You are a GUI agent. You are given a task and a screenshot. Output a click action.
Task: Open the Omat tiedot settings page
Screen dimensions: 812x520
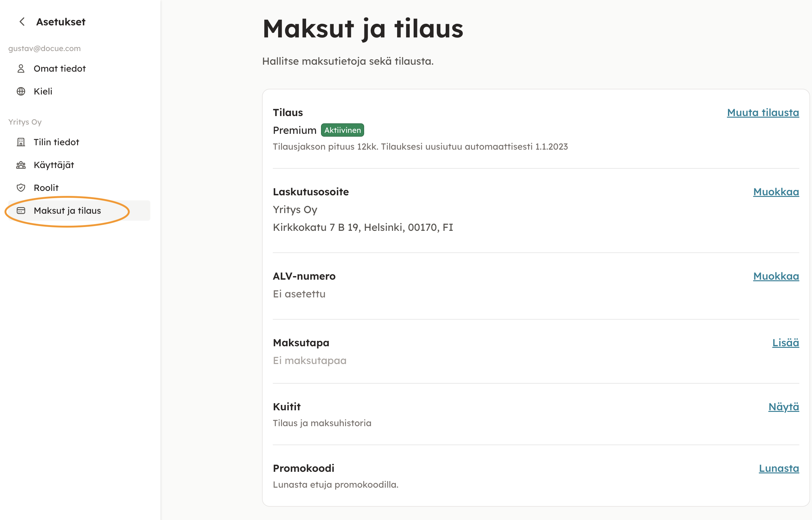pyautogui.click(x=59, y=68)
